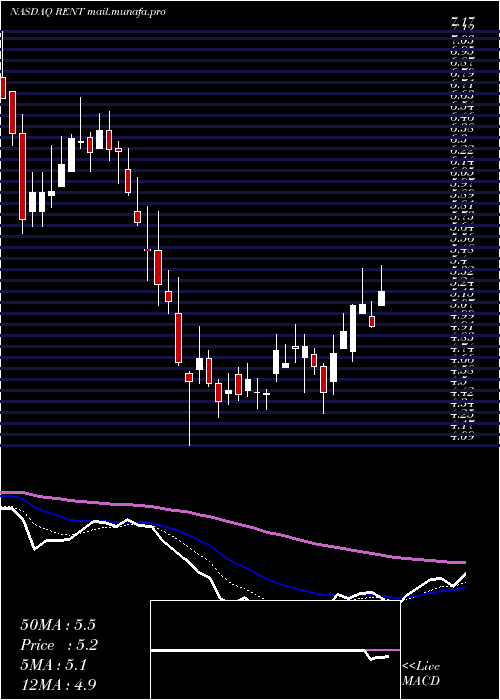Click inside the Live MACD inset panel
This screenshot has height=700, width=500.
pyautogui.click(x=275, y=650)
